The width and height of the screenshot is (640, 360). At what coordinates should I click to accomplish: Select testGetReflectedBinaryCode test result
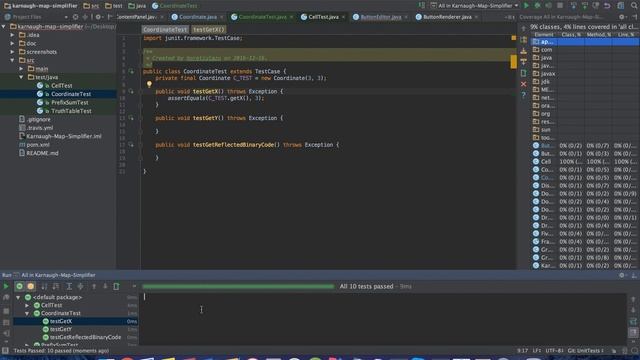(x=76, y=337)
